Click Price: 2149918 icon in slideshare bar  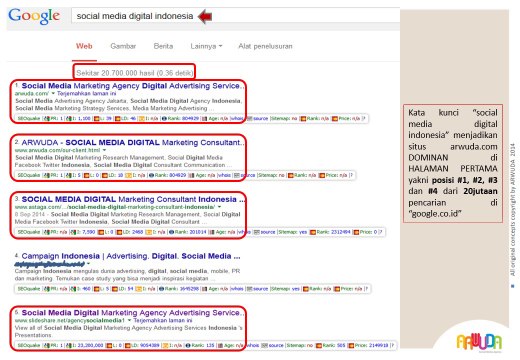(x=351, y=345)
